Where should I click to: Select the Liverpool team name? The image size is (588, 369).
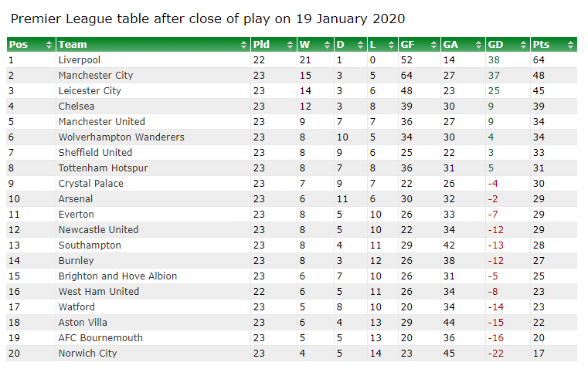point(80,60)
